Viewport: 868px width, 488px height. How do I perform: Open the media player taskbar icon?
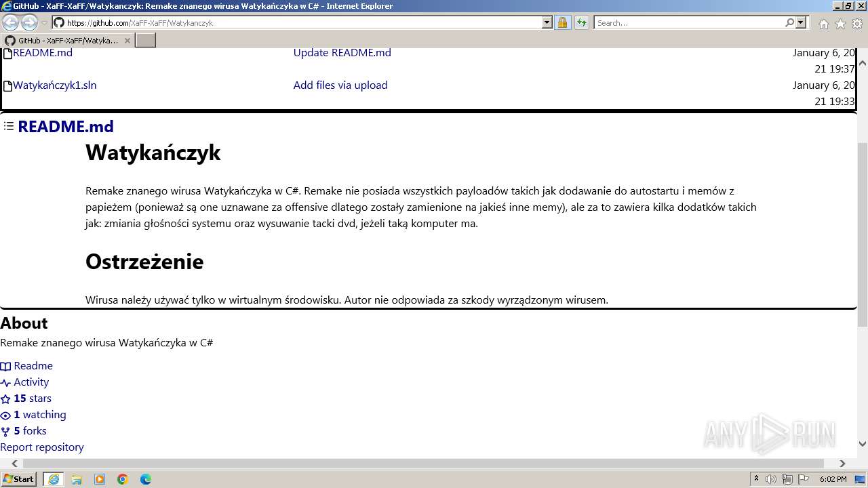[100, 479]
